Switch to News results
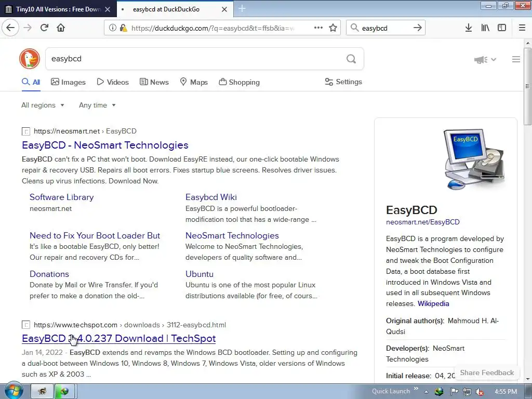The height and width of the screenshot is (399, 532). (x=154, y=82)
